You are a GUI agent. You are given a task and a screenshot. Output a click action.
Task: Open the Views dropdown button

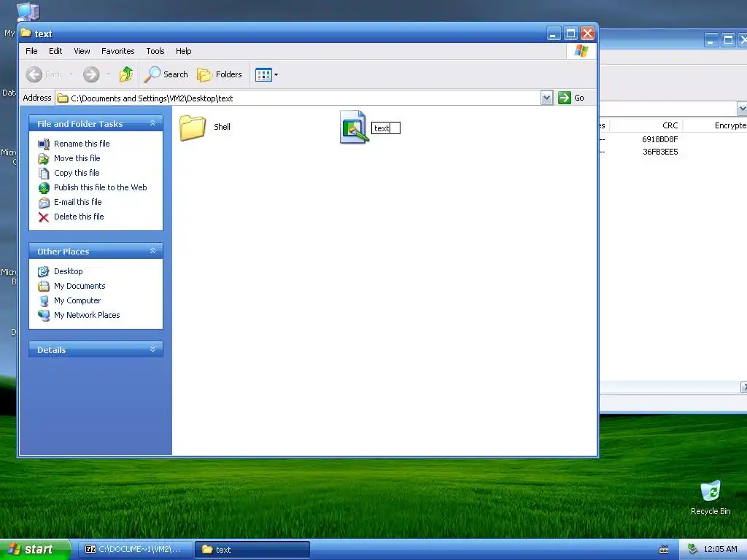pyautogui.click(x=266, y=74)
